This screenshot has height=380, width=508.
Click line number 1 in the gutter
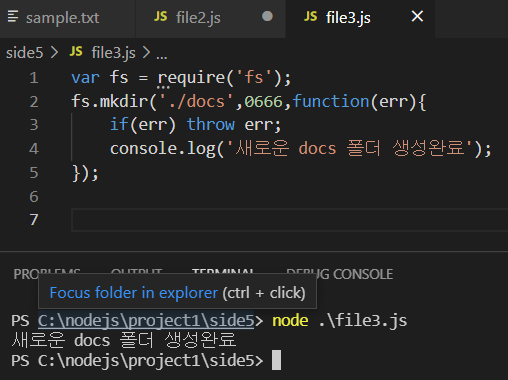click(34, 78)
